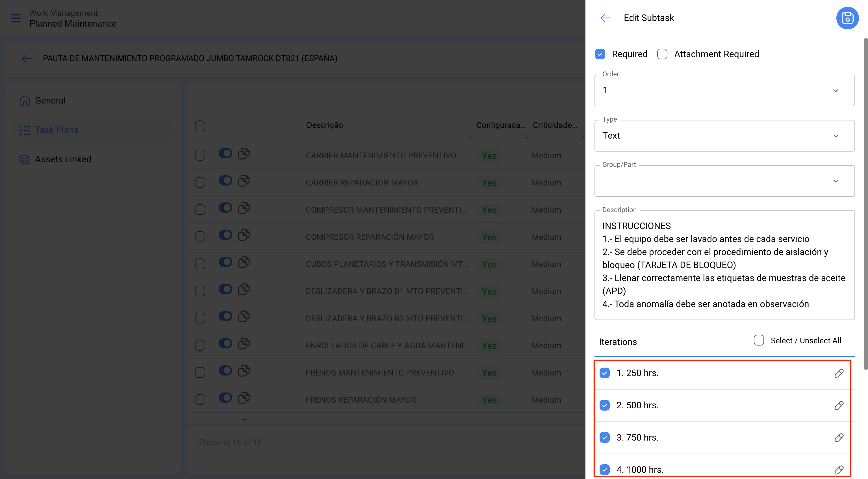Open the hamburger navigation menu
This screenshot has height=479, width=868.
(16, 18)
